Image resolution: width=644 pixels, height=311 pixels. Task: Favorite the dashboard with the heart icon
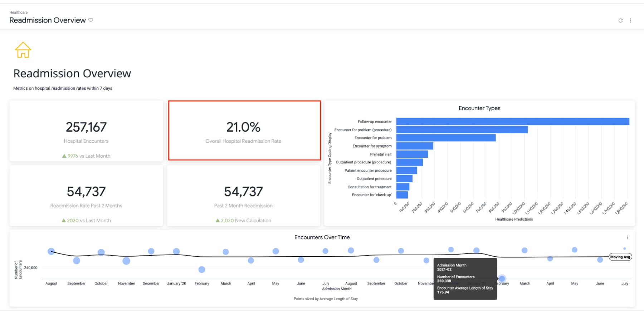click(x=91, y=20)
